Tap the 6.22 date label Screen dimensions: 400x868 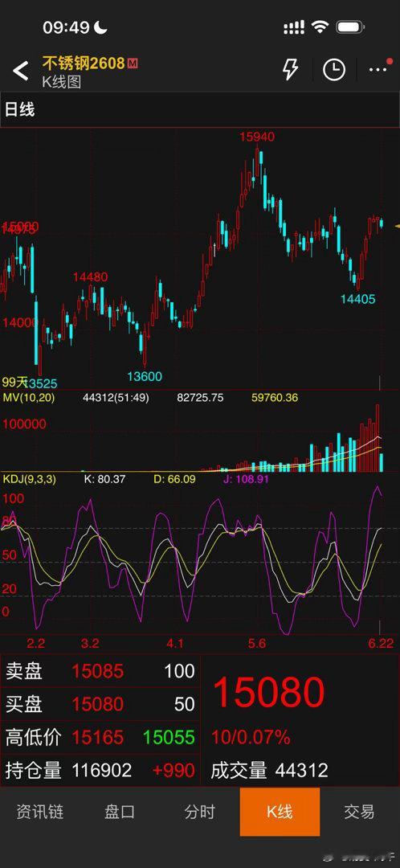pos(382,643)
